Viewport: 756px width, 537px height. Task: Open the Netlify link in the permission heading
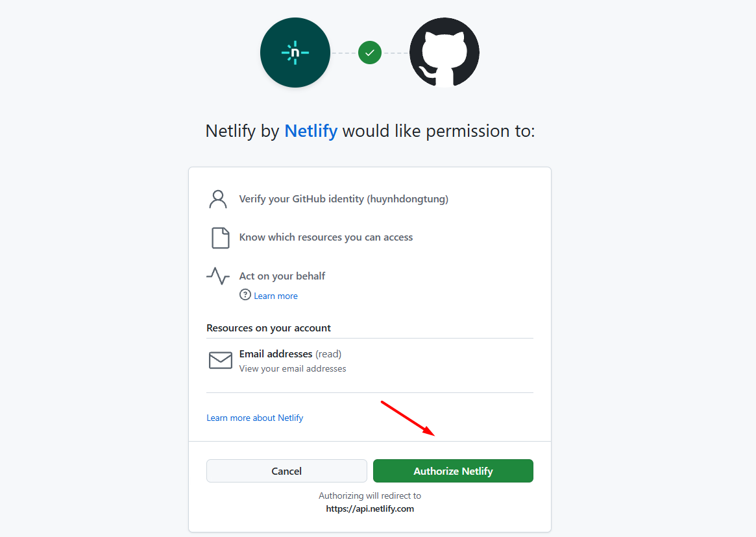pyautogui.click(x=310, y=131)
